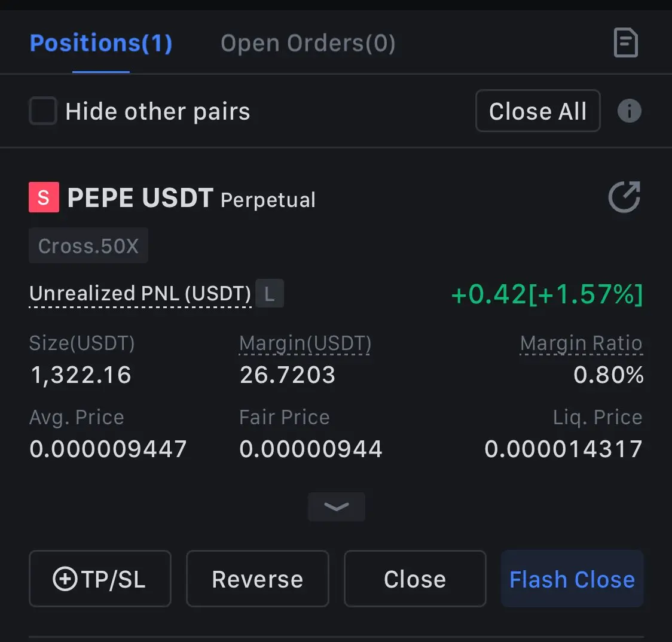
Task: Click the Close All button
Action: tap(538, 111)
